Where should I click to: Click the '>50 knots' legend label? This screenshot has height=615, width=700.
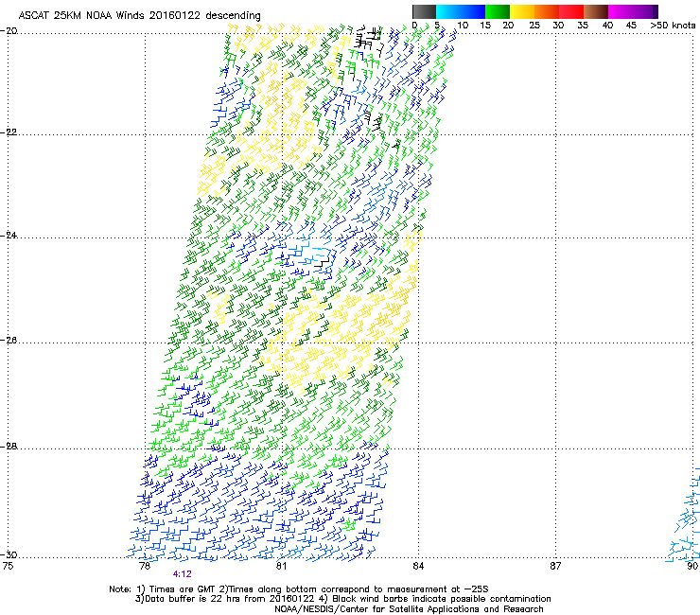(x=673, y=26)
